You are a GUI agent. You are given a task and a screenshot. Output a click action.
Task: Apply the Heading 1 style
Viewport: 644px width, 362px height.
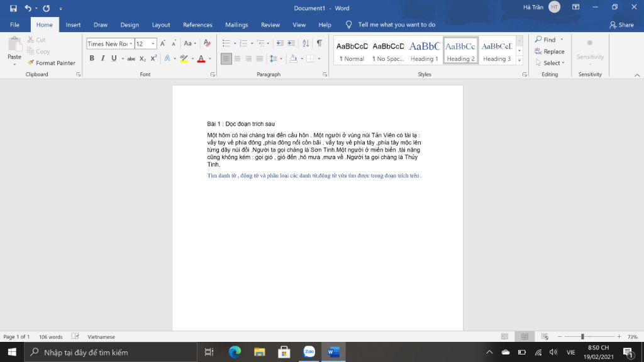coord(425,50)
